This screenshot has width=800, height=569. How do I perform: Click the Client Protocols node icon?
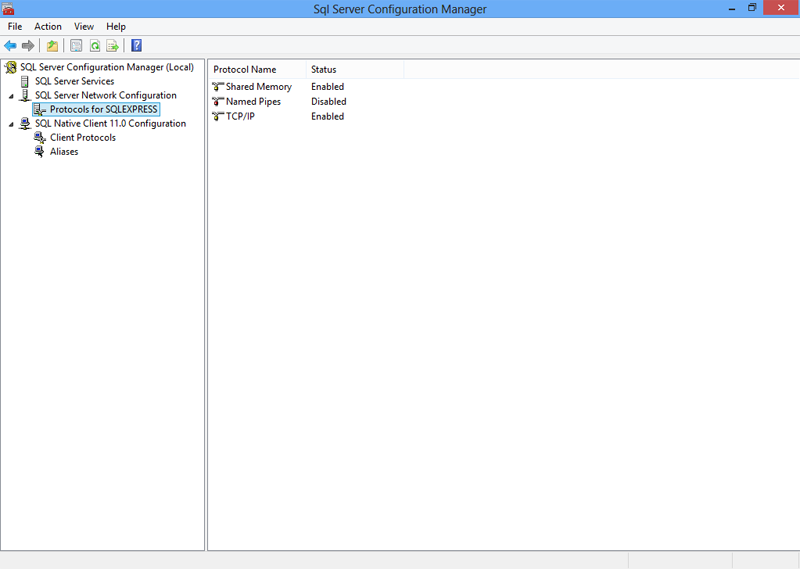tap(40, 138)
